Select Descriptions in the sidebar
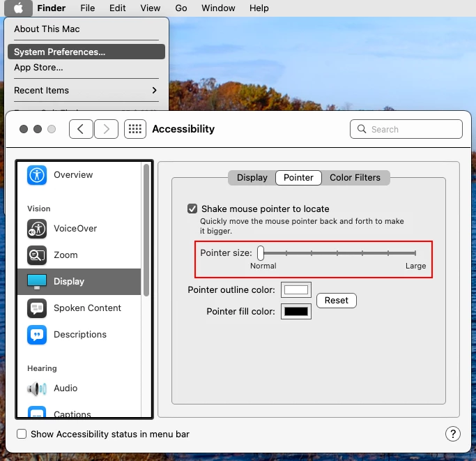476x461 pixels. (80, 335)
